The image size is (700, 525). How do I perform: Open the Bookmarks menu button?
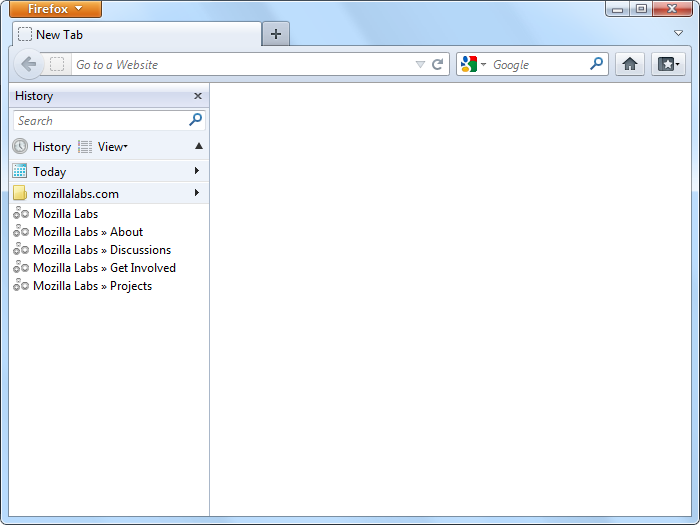(668, 64)
